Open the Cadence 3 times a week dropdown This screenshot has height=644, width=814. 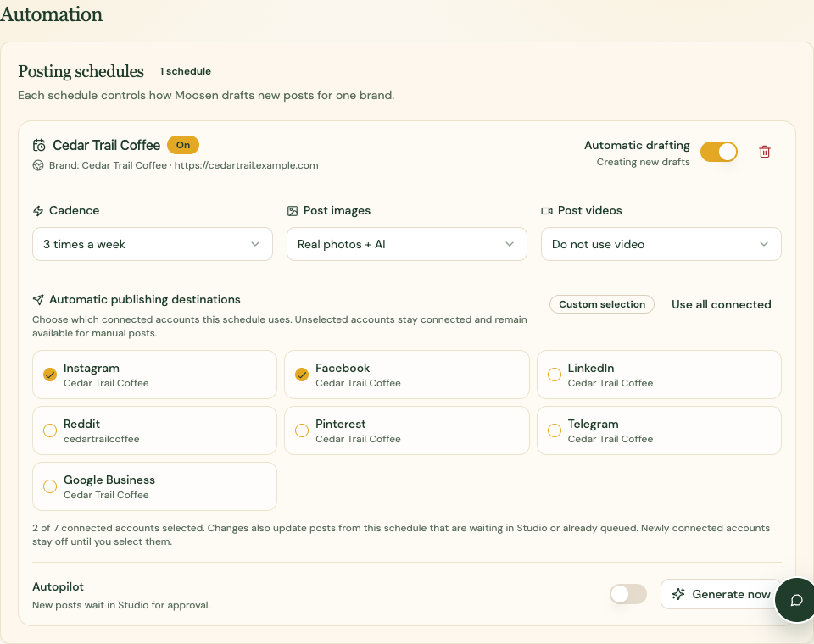click(153, 244)
